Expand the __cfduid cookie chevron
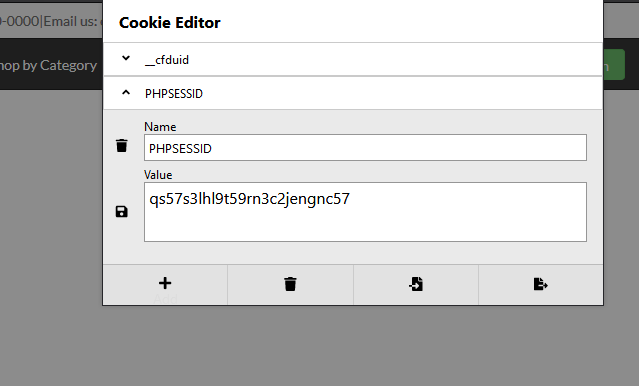The height and width of the screenshot is (386, 639). click(x=126, y=58)
